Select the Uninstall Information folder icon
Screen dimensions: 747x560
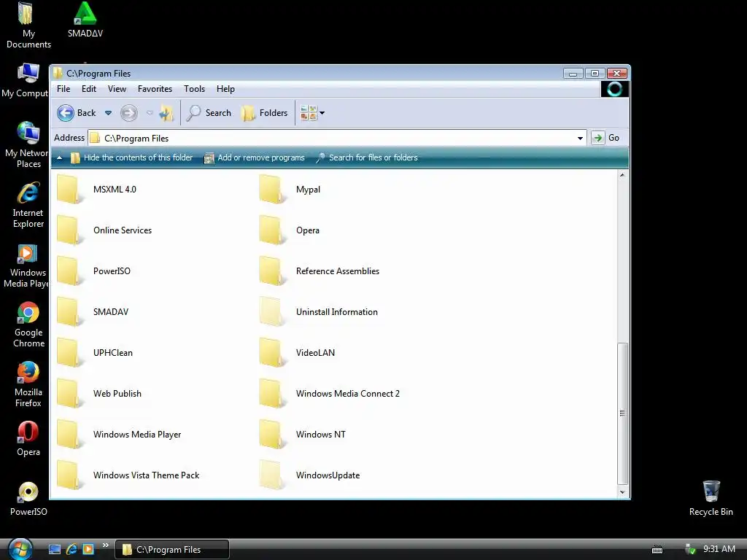(271, 312)
